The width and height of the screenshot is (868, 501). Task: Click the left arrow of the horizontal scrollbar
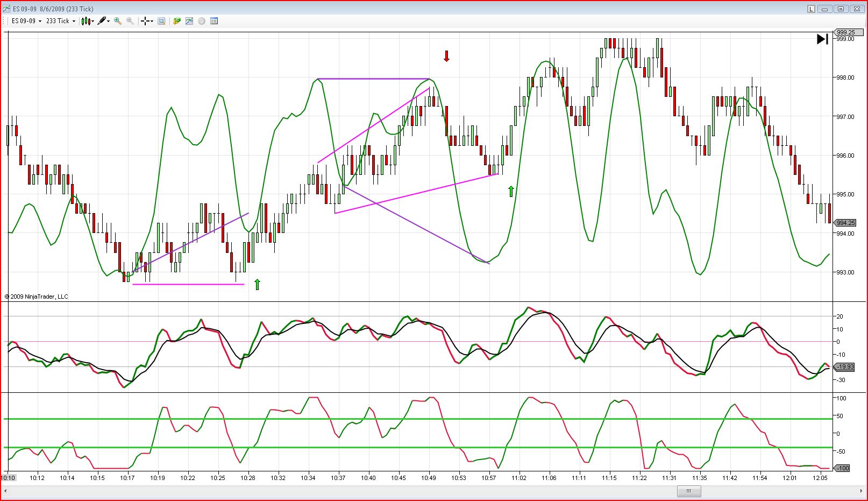click(x=6, y=491)
